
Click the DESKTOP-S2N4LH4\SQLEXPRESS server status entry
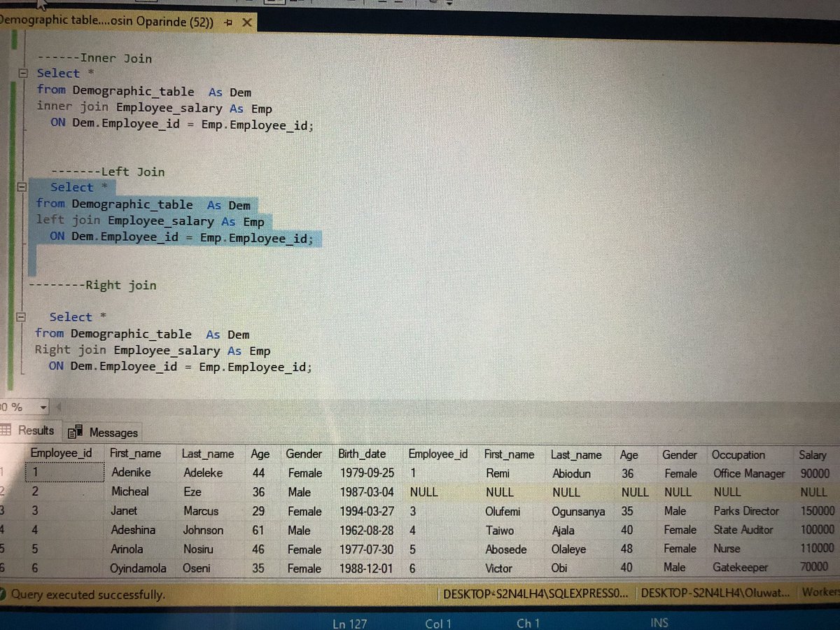[537, 594]
